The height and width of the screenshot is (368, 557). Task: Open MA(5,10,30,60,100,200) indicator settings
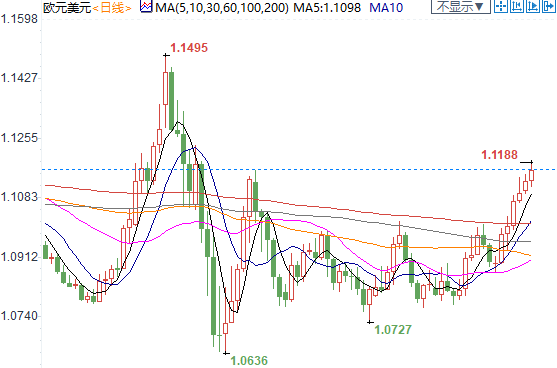click(x=222, y=7)
